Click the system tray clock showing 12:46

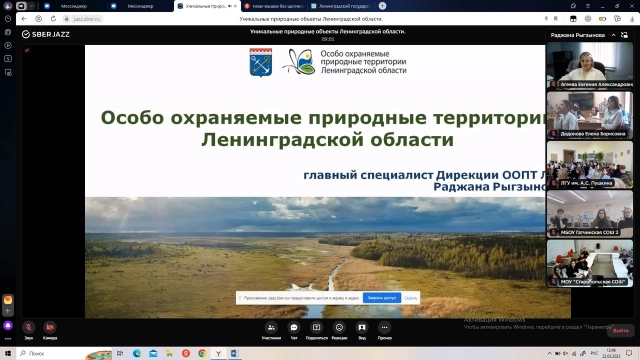(611, 353)
